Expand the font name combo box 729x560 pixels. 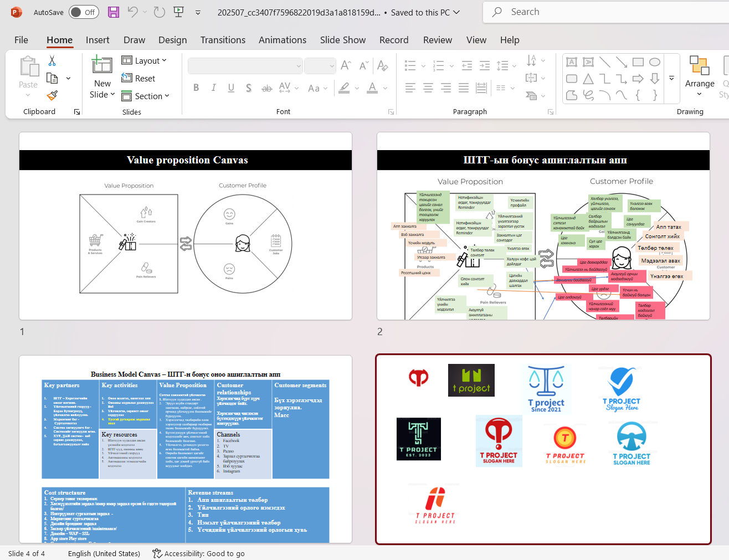click(299, 66)
